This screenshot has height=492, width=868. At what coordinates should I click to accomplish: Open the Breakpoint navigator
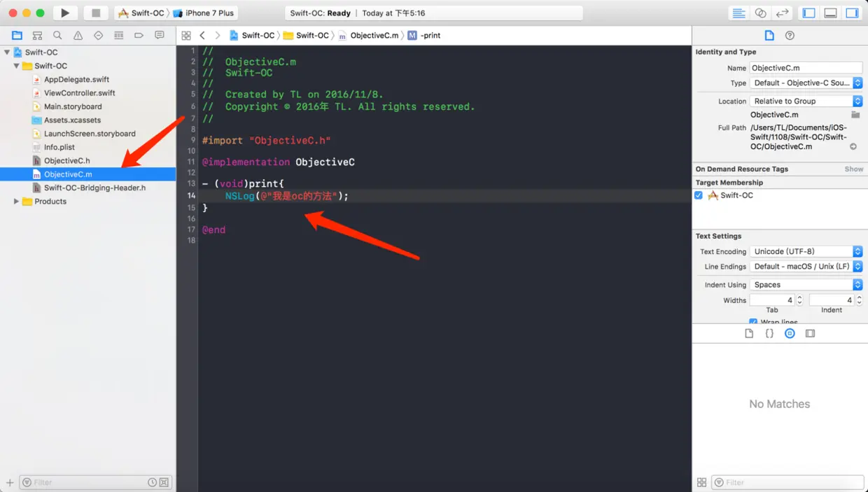click(x=139, y=35)
